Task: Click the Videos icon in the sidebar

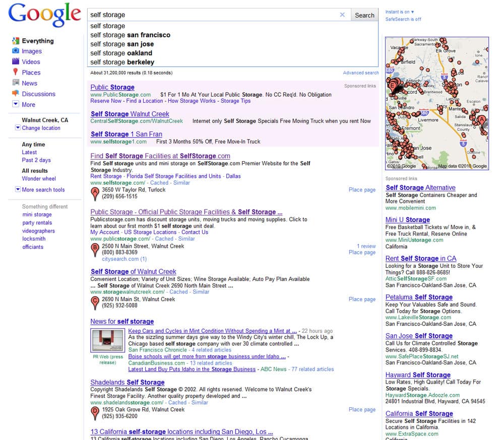Action: pyautogui.click(x=16, y=61)
